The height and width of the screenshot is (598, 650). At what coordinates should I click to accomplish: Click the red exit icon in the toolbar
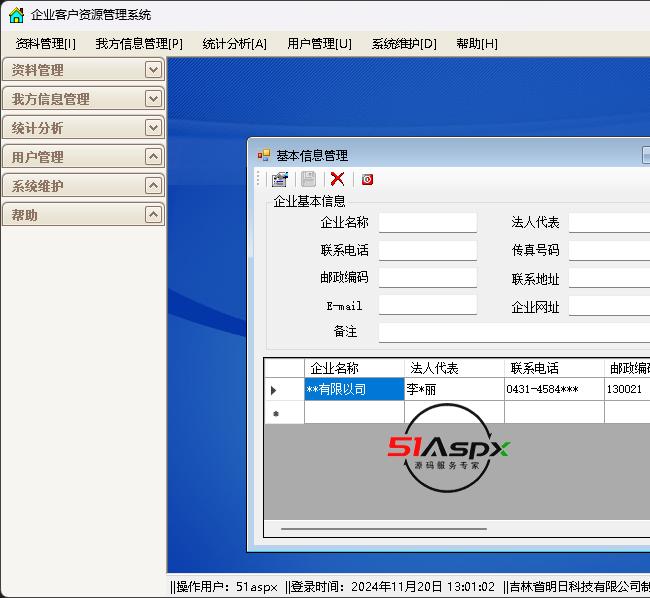(367, 179)
